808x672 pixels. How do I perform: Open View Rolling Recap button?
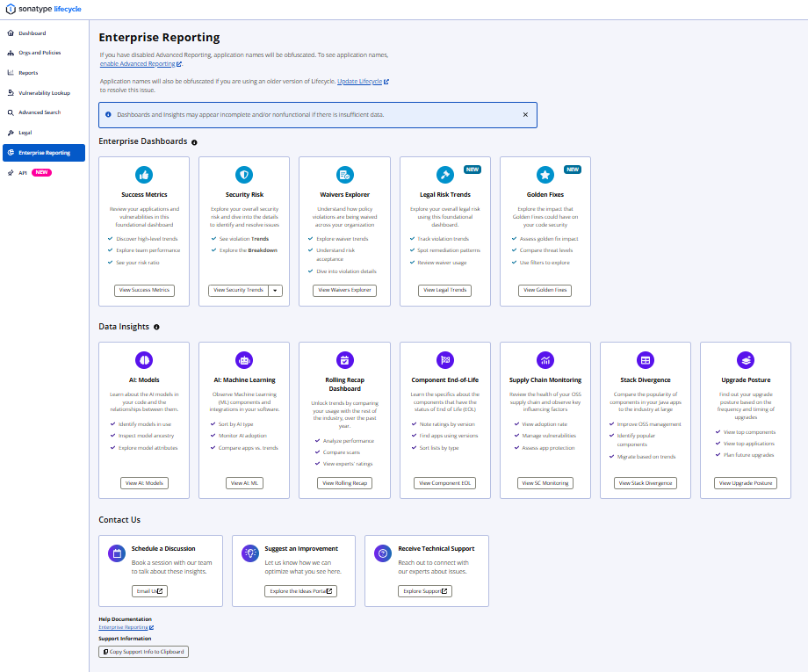345,483
